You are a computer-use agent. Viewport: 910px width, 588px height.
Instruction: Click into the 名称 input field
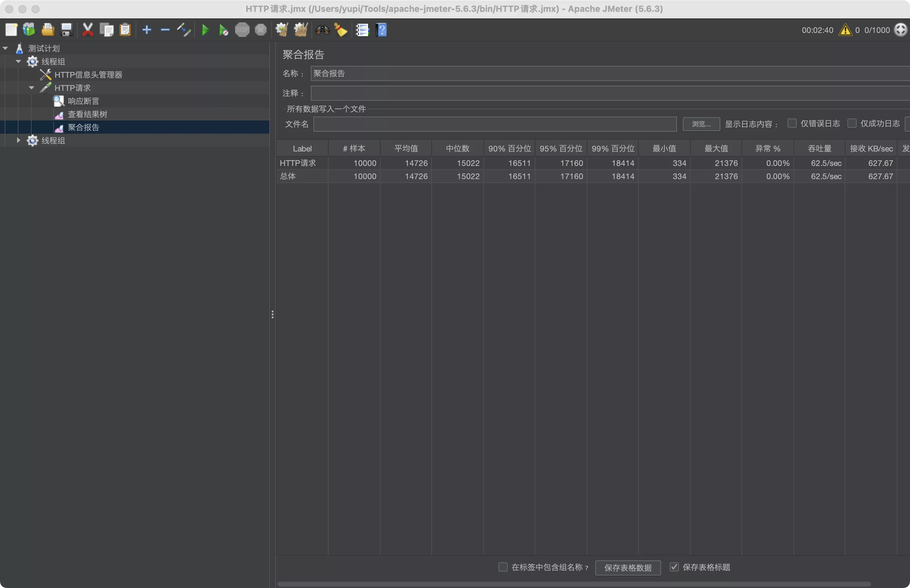tap(610, 73)
